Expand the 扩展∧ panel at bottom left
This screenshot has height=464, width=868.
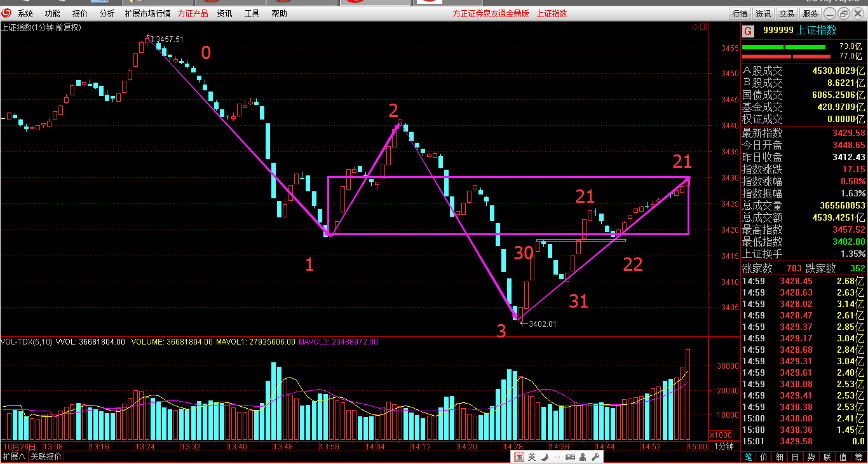[x=13, y=457]
